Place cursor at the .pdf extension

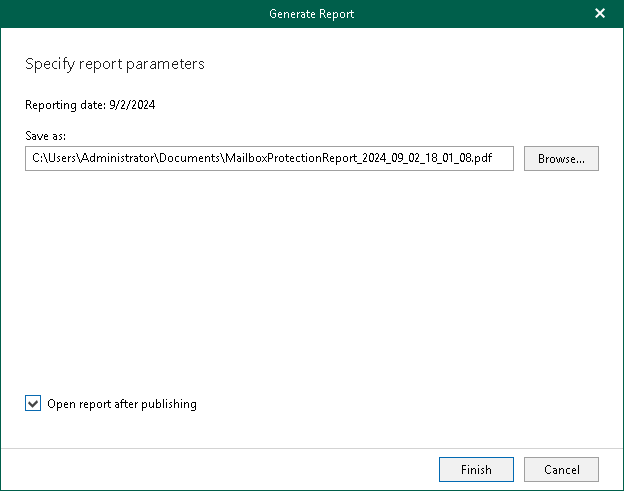(x=482, y=158)
